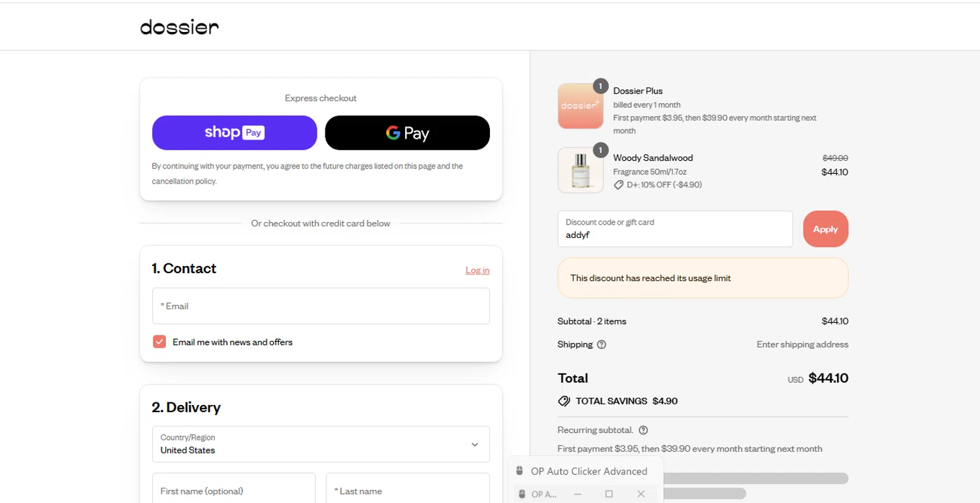The height and width of the screenshot is (503, 980).
Task: Uncheck Email me with news and offers
Action: [159, 342]
